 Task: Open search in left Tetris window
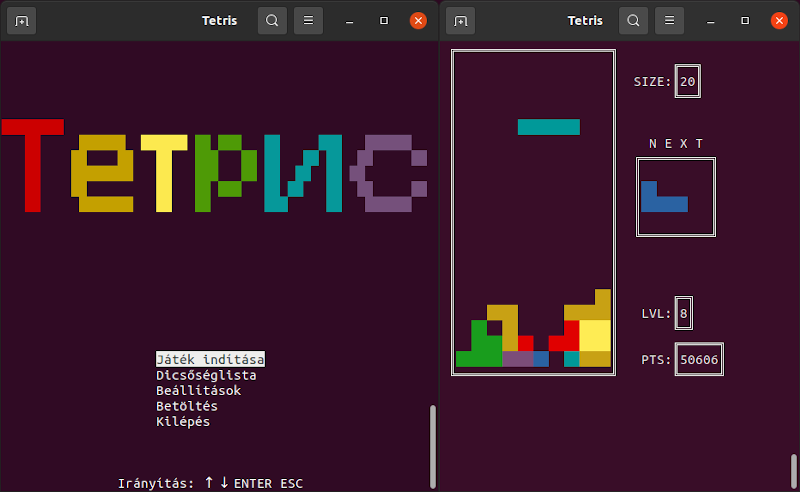[x=272, y=21]
